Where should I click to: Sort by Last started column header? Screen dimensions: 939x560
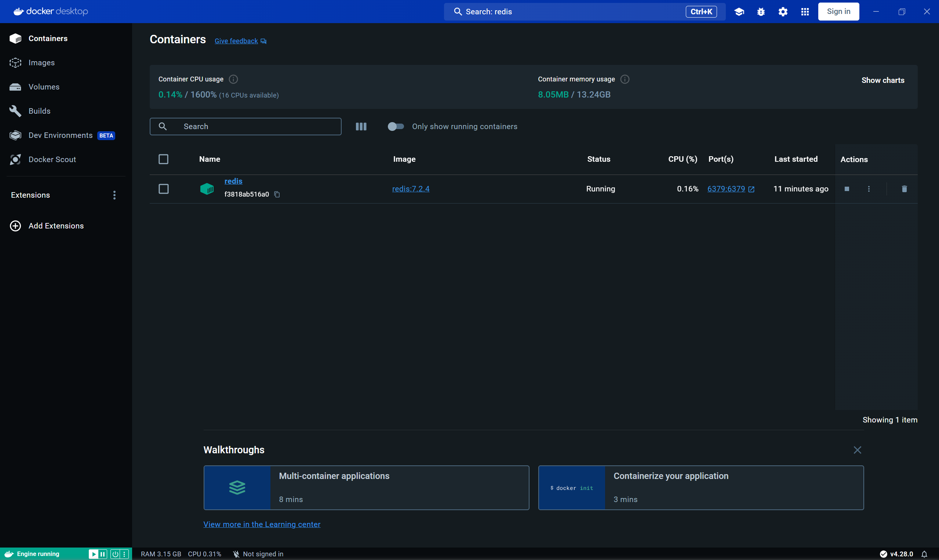click(x=796, y=159)
